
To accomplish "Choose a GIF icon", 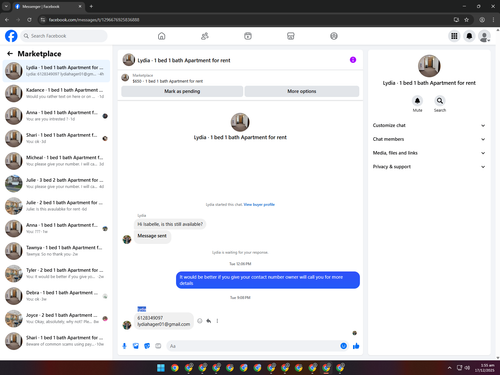I will click(x=158, y=346).
